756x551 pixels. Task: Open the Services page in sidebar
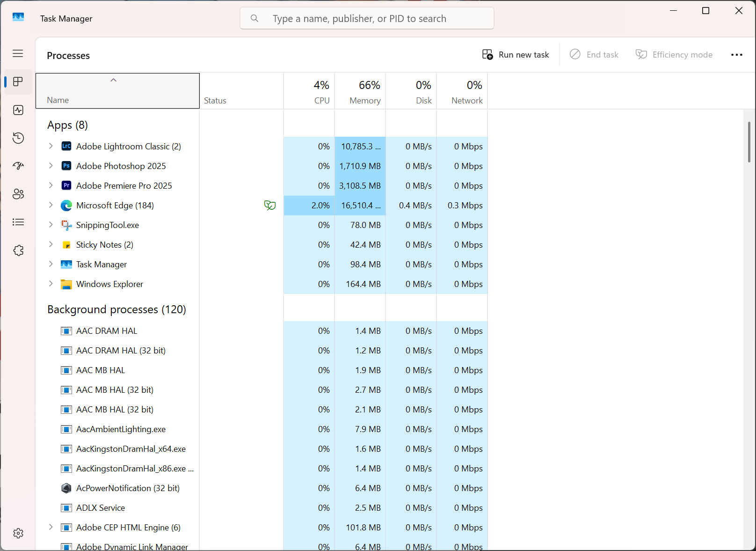coord(18,250)
